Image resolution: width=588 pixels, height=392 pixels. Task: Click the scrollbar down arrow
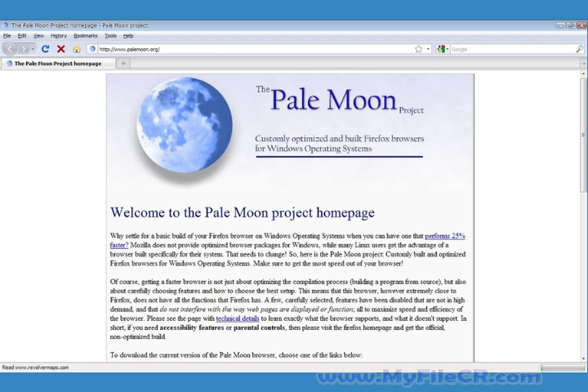click(583, 359)
